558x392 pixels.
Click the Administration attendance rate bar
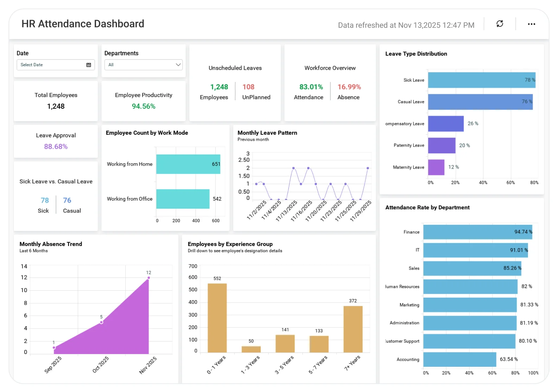pos(470,323)
